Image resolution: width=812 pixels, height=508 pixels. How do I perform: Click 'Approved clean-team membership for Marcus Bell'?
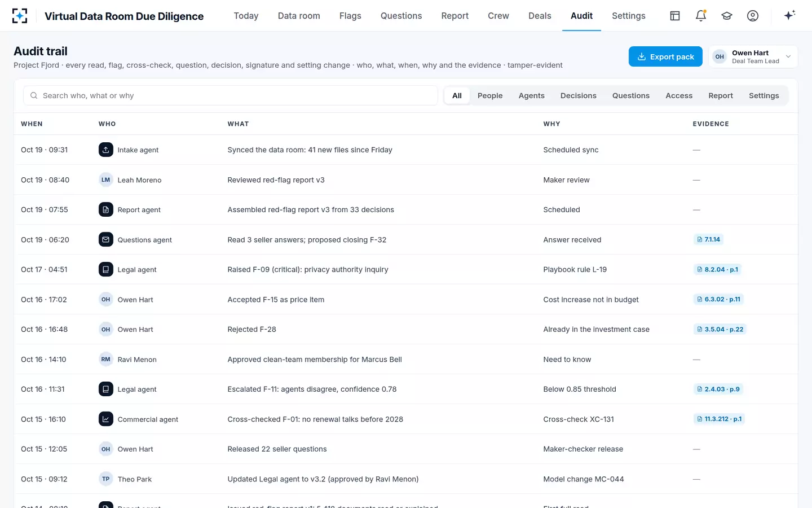click(315, 359)
